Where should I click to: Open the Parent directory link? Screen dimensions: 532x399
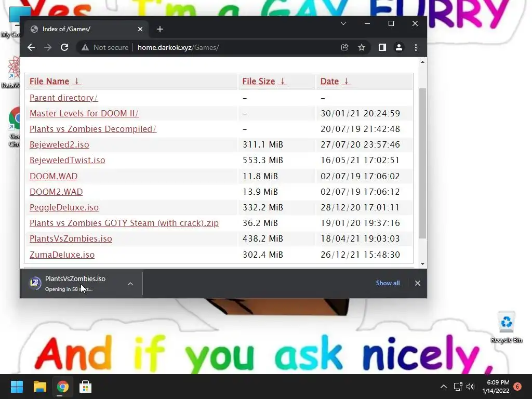click(x=63, y=98)
